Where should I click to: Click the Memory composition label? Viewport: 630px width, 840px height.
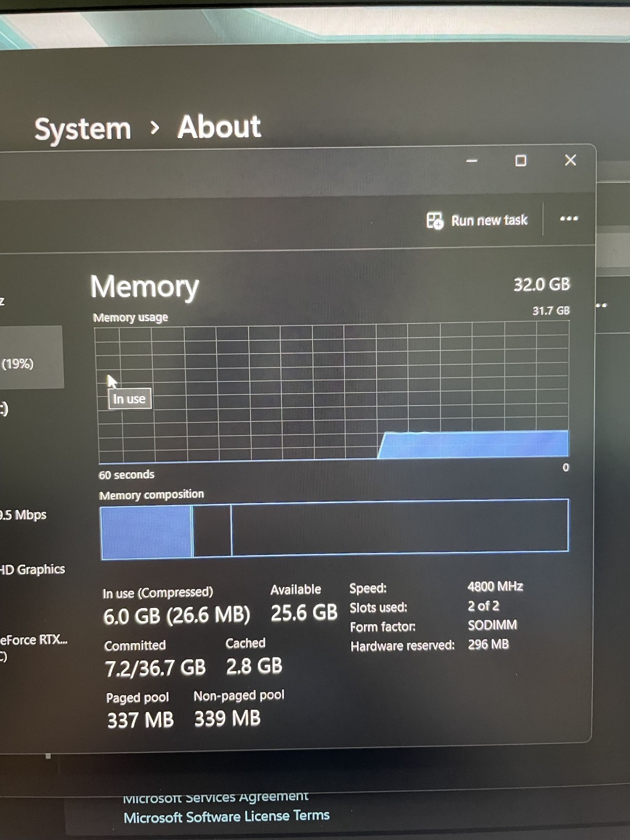(x=151, y=495)
